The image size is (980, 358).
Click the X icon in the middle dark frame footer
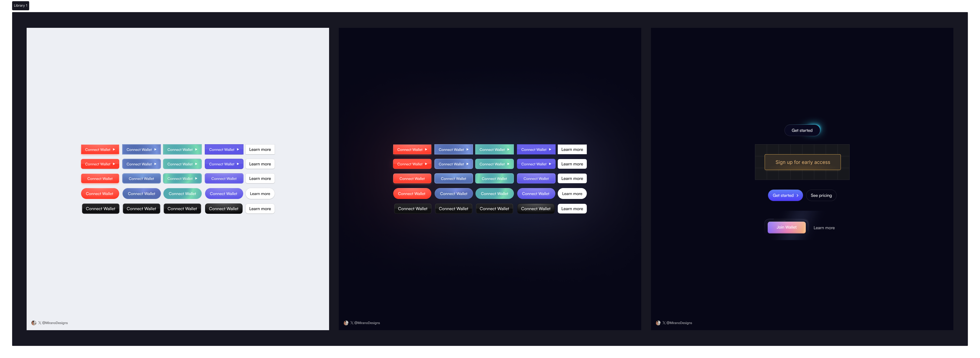351,323
